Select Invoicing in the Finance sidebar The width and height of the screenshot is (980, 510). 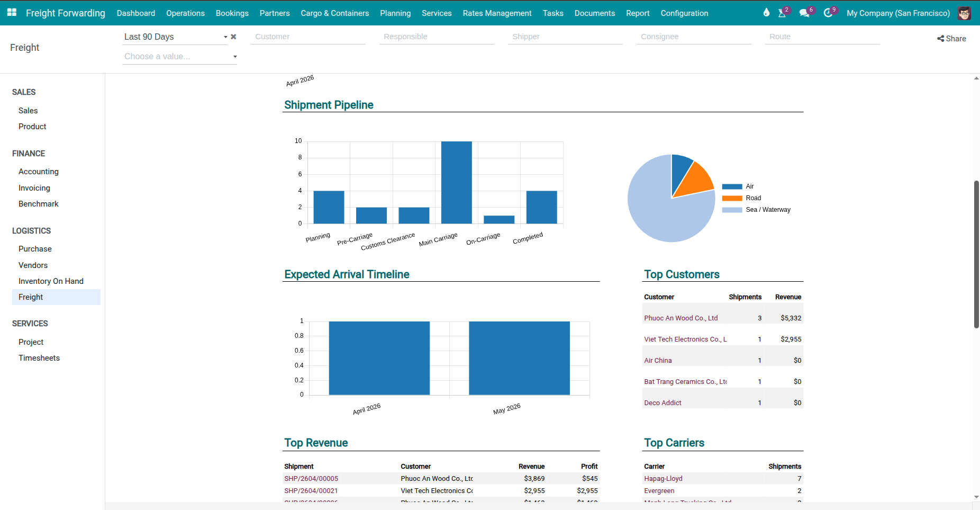33,187
